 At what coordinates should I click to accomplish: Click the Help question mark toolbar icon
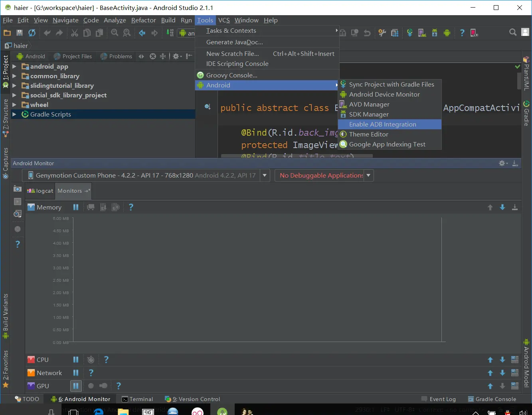[x=462, y=33]
